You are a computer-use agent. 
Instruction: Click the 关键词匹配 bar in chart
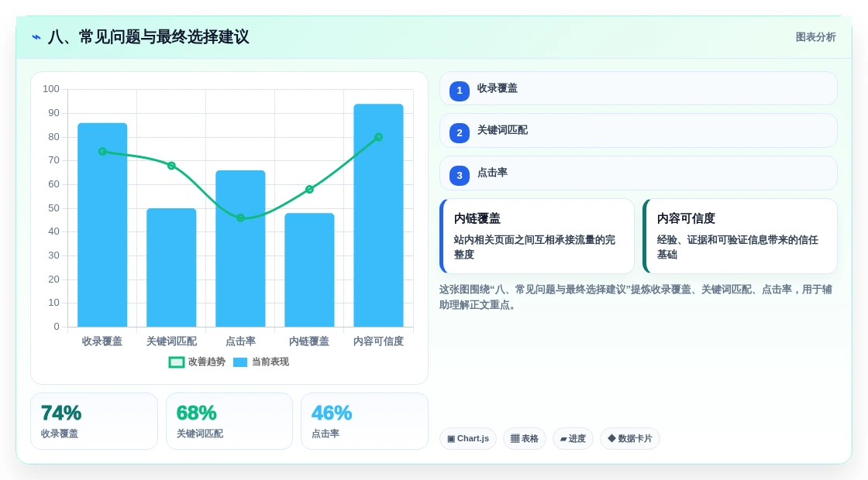click(x=171, y=268)
